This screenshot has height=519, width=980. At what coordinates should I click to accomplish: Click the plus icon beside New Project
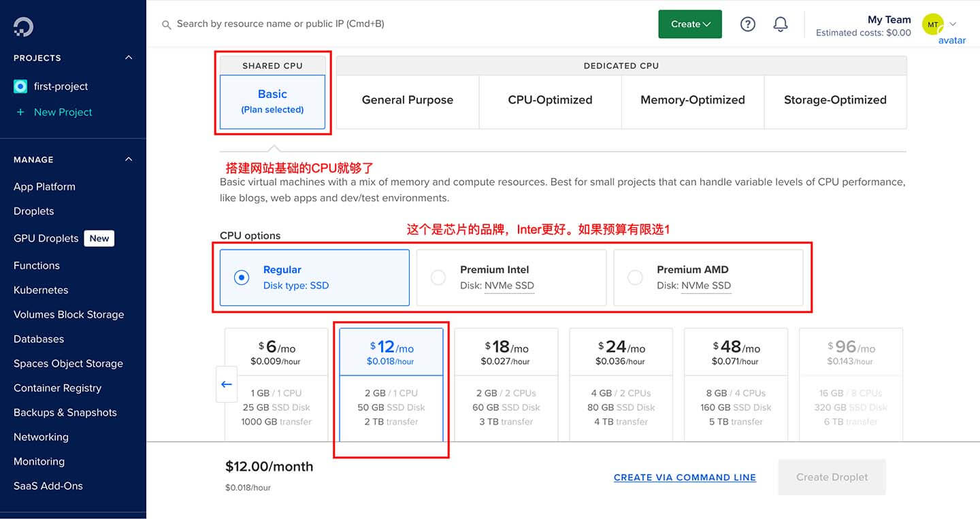(x=20, y=112)
